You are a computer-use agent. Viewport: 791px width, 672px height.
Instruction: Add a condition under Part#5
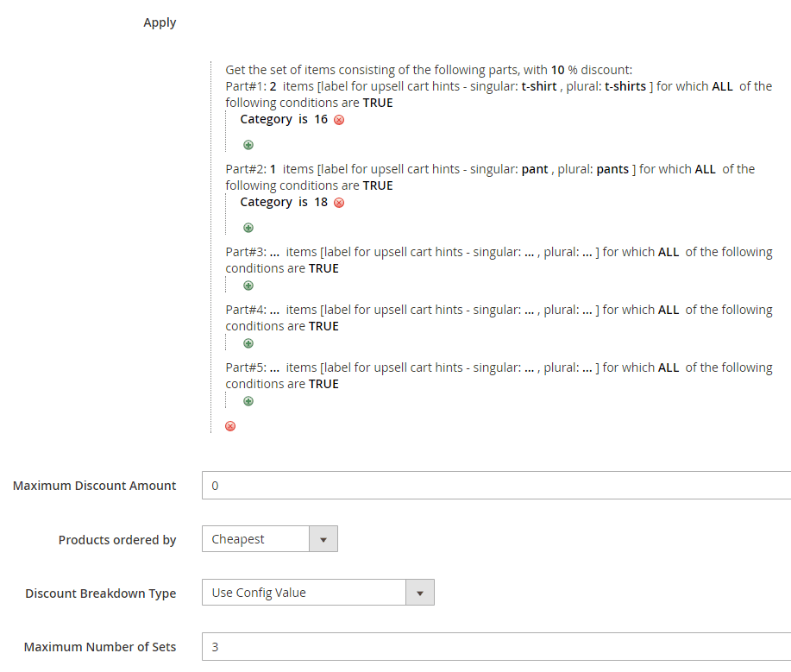tap(248, 402)
